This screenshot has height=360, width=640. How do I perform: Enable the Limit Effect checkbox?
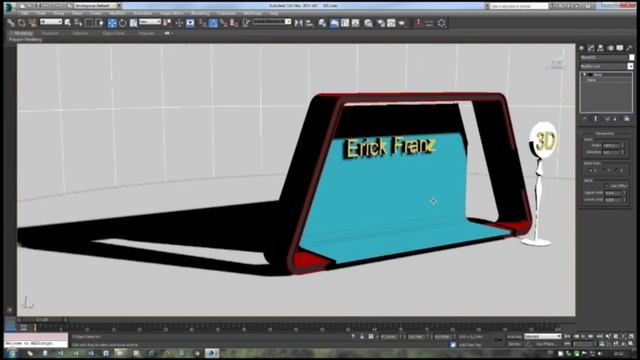tap(606, 186)
